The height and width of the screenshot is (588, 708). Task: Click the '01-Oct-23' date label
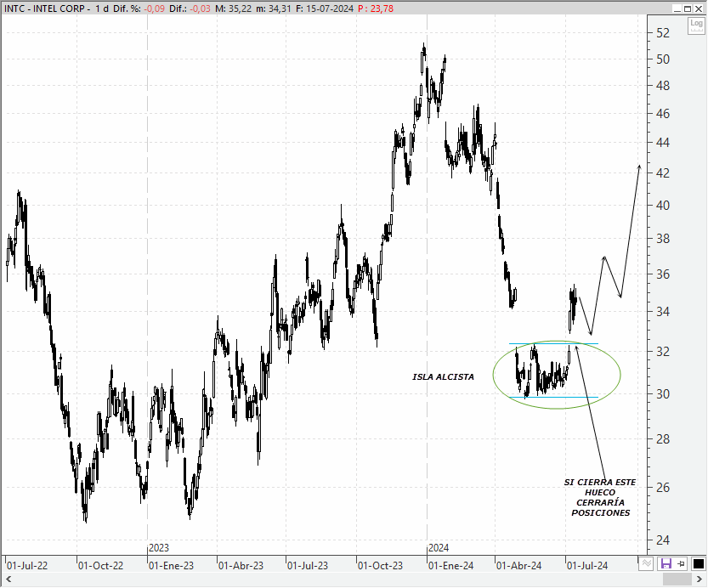pyautogui.click(x=380, y=565)
